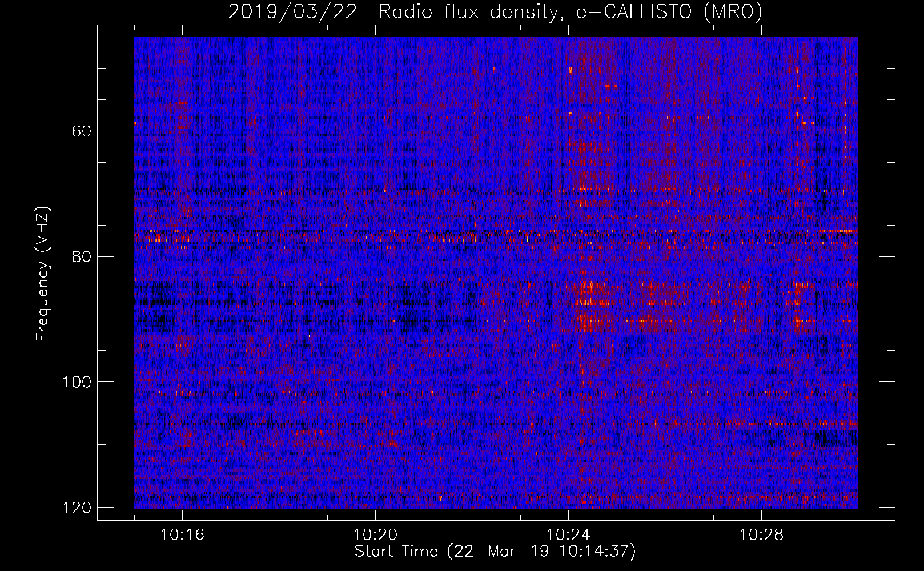Click the '10:24' time tick label
924x571 pixels.
tap(568, 535)
